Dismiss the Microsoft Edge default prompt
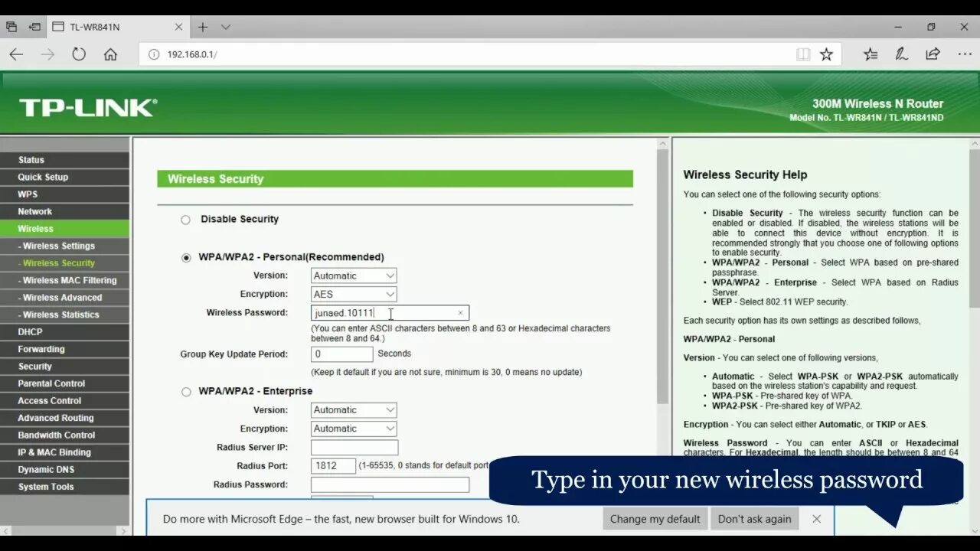This screenshot has height=551, width=980. click(817, 519)
